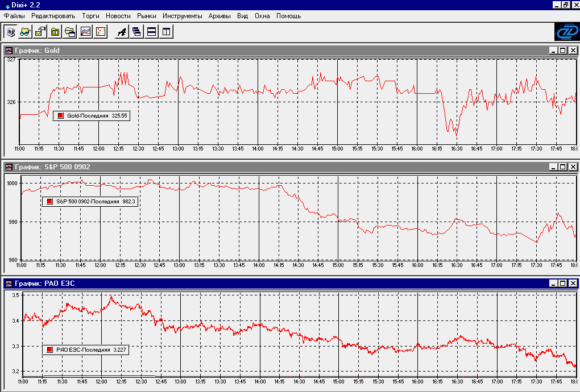Click the '14:00' time label in Gold chart

[x=258, y=148]
